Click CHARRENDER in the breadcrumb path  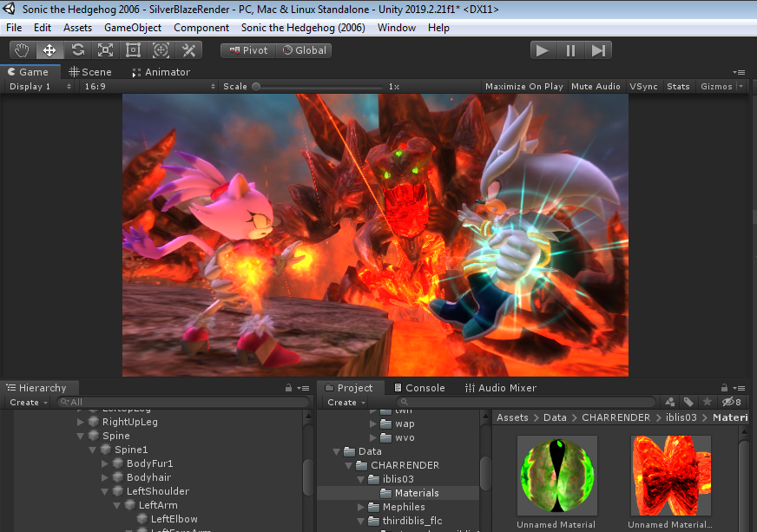pos(615,417)
